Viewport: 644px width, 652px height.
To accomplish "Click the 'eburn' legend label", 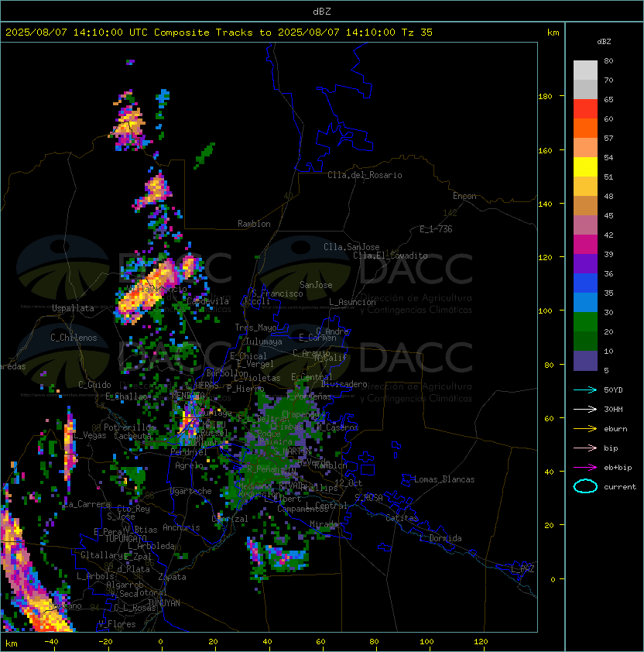I will [615, 429].
